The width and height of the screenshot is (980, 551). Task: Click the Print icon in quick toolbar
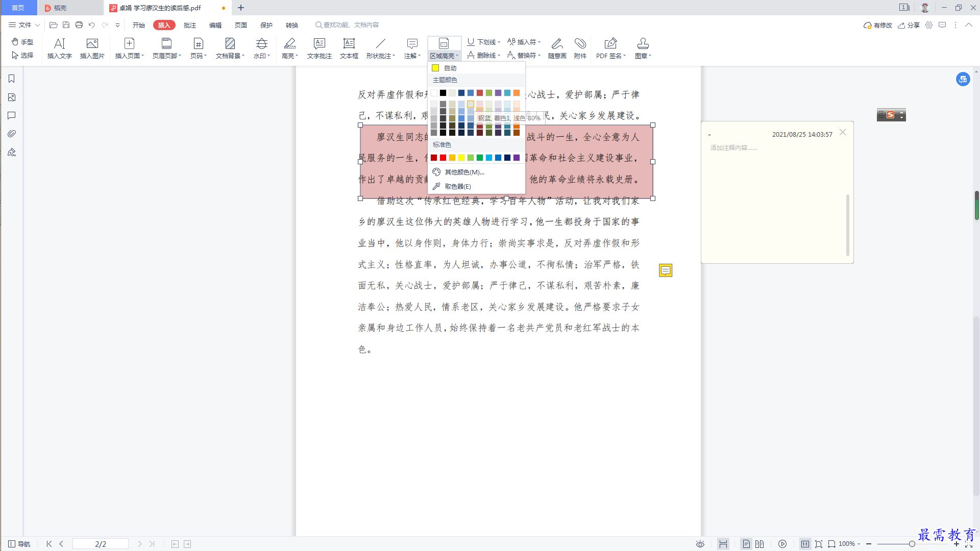pos(79,25)
